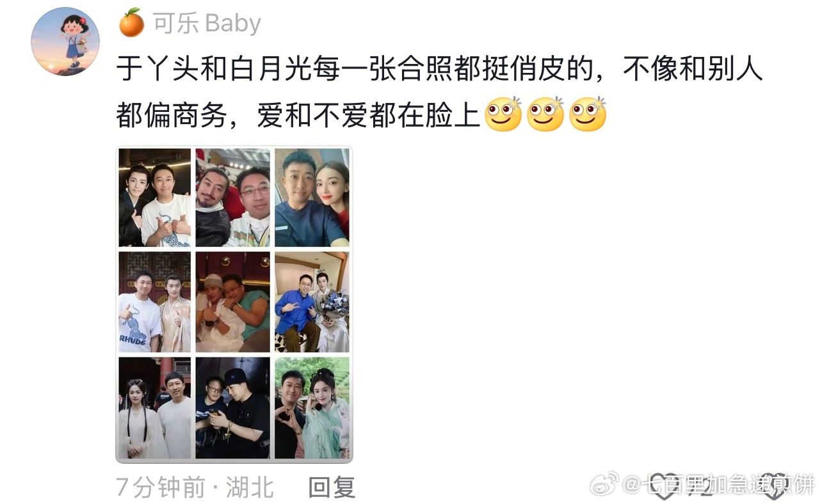Click the @七百里加急递煎饼 watermark handle

pyautogui.click(x=719, y=485)
